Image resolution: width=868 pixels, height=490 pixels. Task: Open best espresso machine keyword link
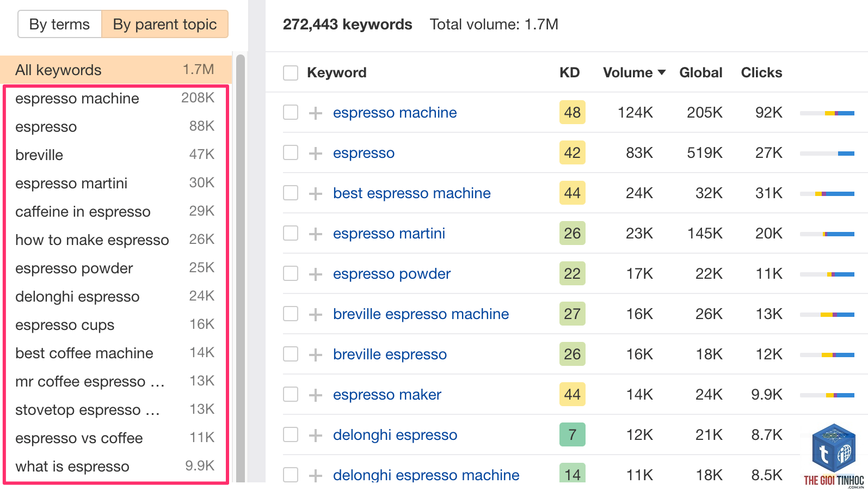pos(412,193)
